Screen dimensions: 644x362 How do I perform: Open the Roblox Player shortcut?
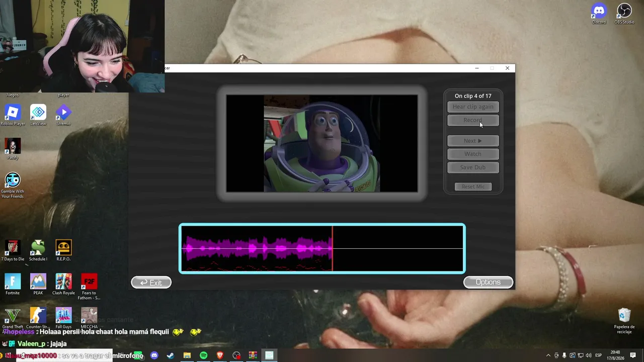coord(13,115)
